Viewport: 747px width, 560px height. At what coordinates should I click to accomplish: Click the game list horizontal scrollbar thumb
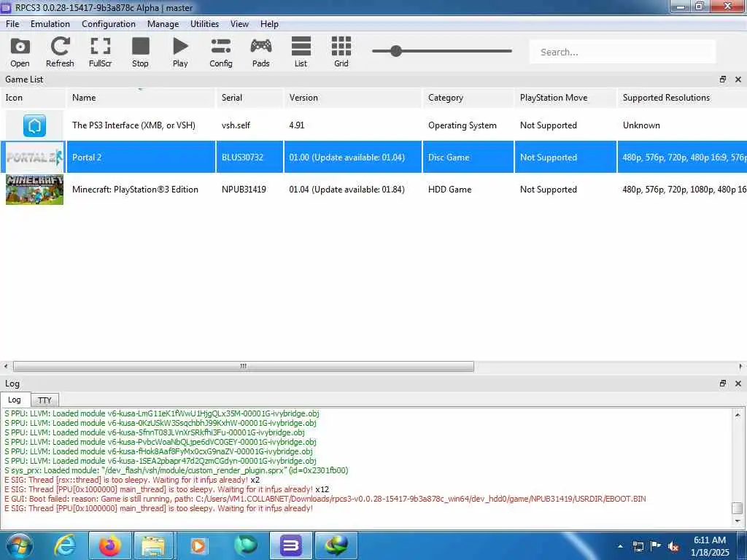click(x=244, y=366)
